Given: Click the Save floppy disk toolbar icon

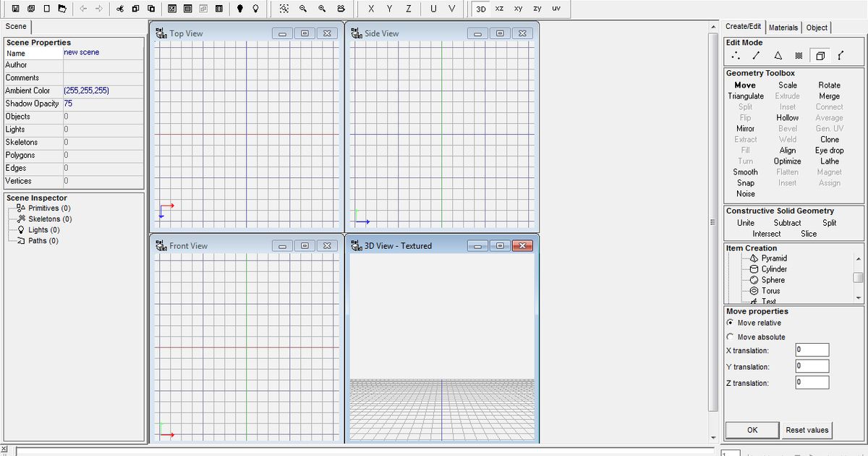Looking at the screenshot, I should tap(15, 9).
